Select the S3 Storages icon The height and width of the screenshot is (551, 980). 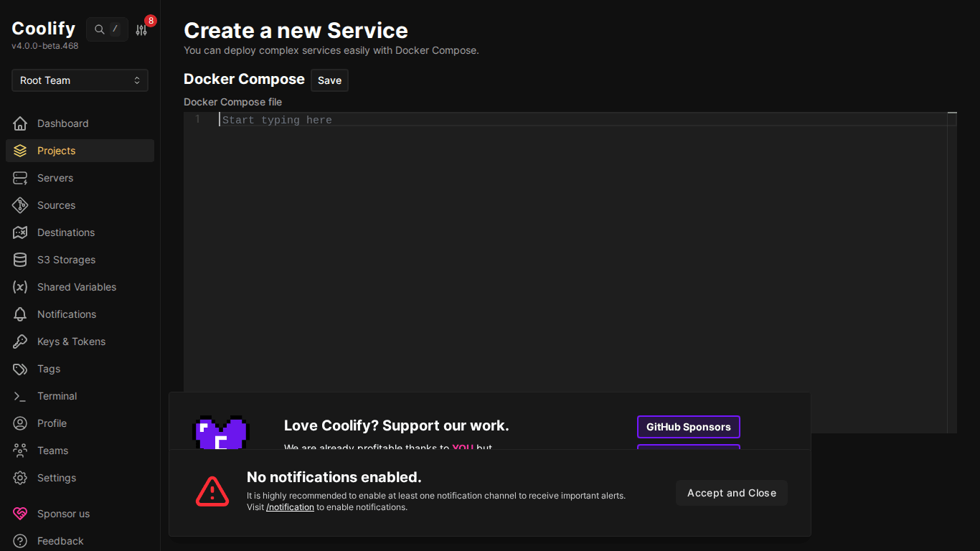pyautogui.click(x=20, y=260)
